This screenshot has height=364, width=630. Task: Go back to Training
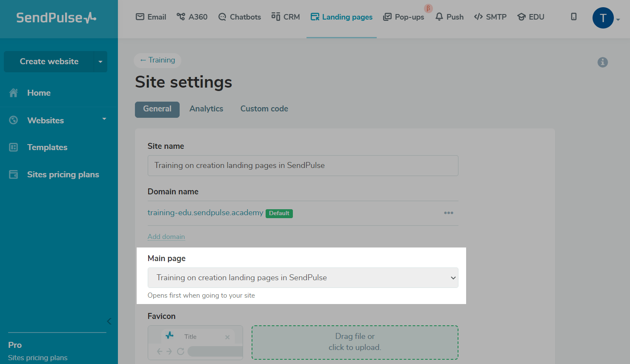point(157,60)
